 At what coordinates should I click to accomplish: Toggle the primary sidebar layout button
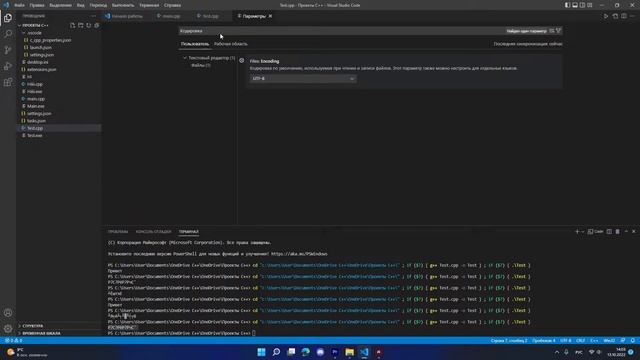click(567, 5)
